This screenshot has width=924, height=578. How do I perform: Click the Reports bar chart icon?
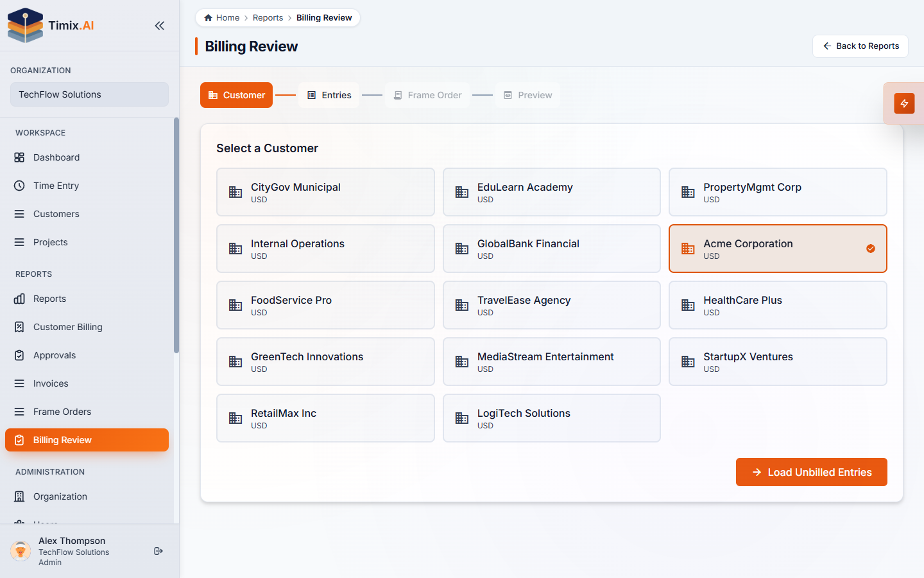19,299
